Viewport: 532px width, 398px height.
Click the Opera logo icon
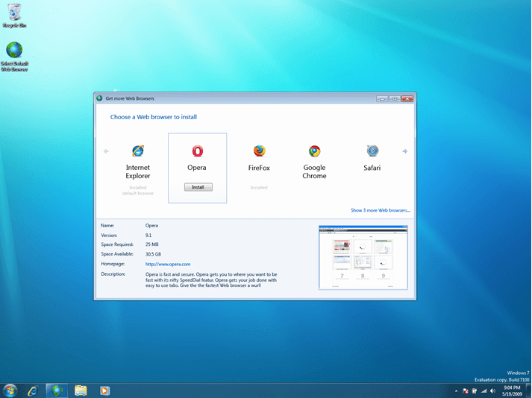(197, 151)
